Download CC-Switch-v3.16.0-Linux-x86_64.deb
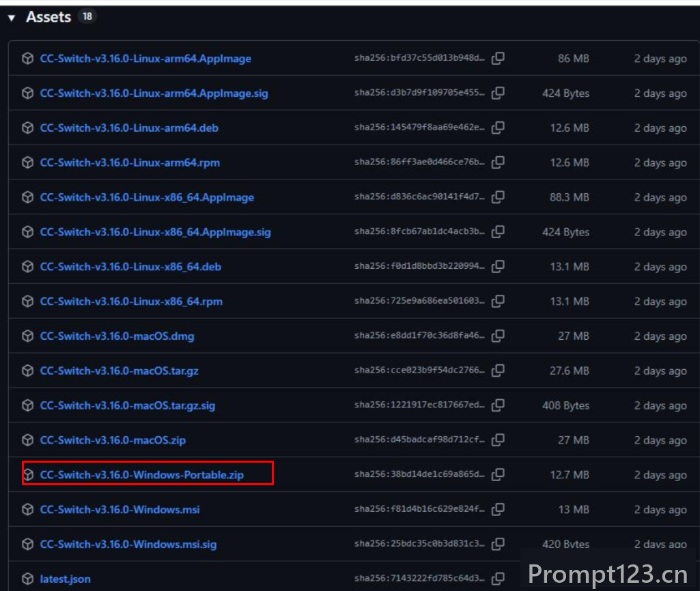 130,267
